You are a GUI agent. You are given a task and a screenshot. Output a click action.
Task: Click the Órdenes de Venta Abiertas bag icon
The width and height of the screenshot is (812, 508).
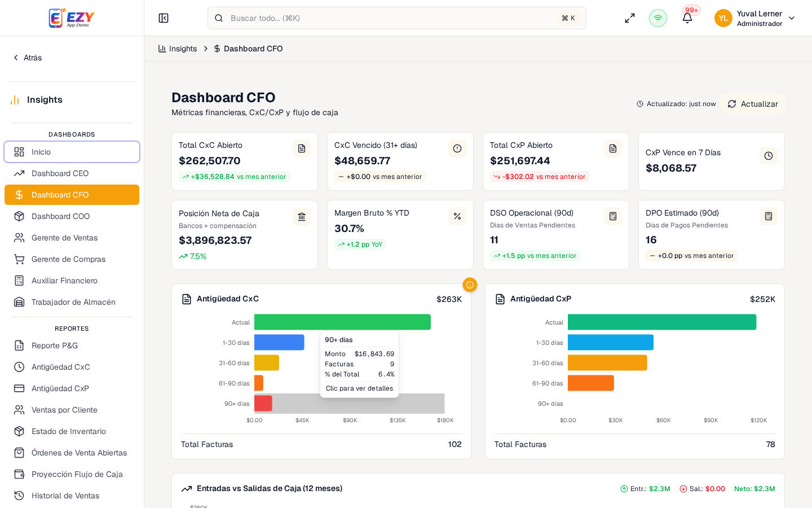pos(19,453)
